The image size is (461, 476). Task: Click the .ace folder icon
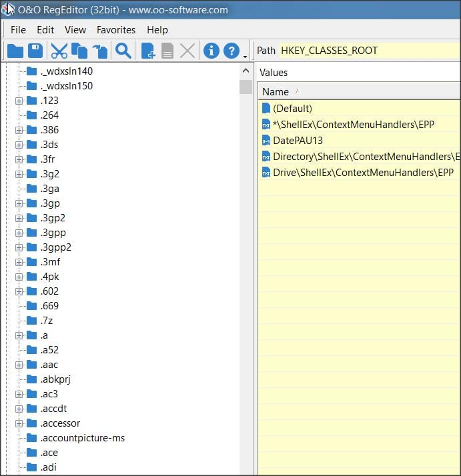31,452
